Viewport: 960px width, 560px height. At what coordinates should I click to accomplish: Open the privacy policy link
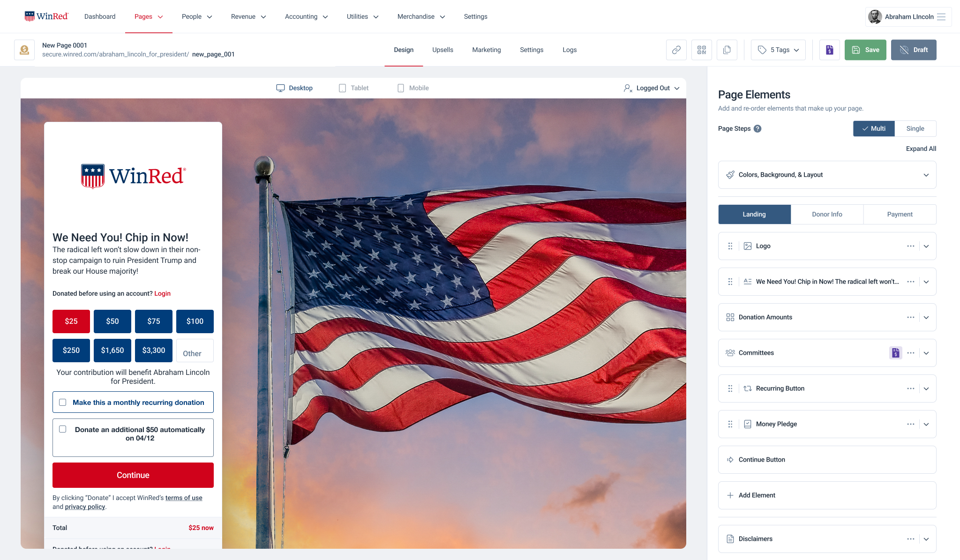pyautogui.click(x=85, y=507)
